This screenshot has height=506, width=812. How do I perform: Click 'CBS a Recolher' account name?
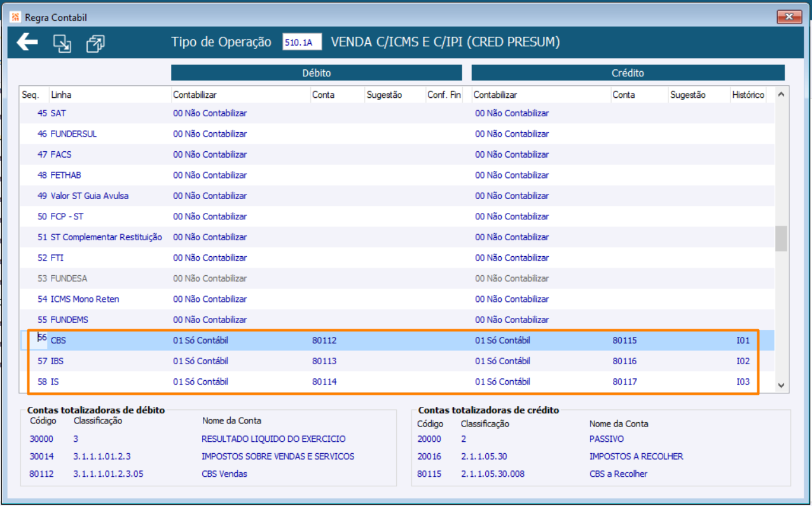(x=618, y=474)
